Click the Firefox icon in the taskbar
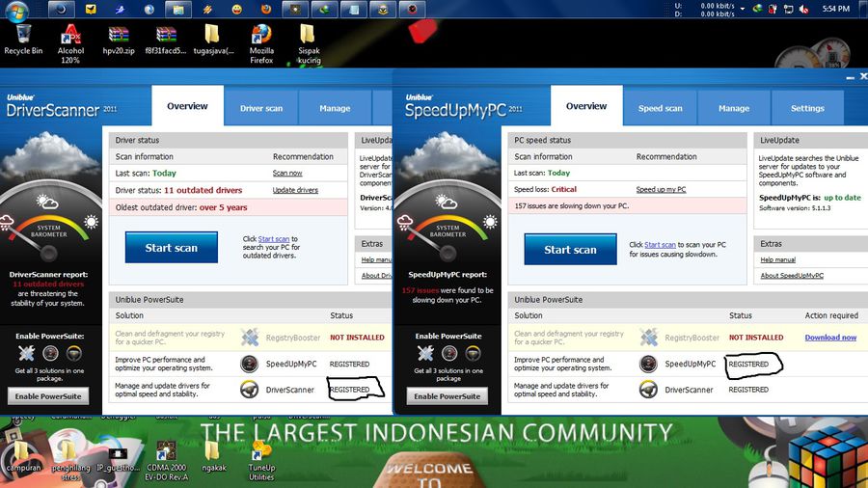The height and width of the screenshot is (488, 868). 266,10
